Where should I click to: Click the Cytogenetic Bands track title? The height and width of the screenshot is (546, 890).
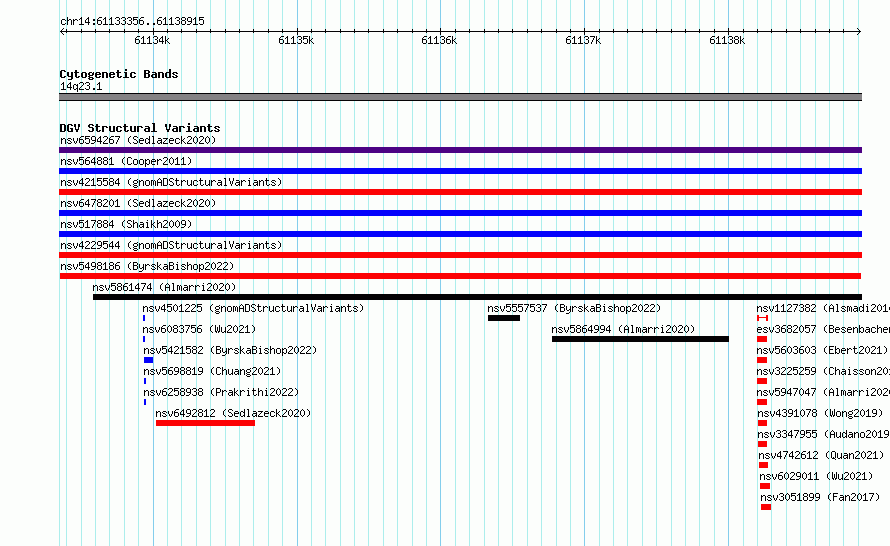pyautogui.click(x=119, y=74)
